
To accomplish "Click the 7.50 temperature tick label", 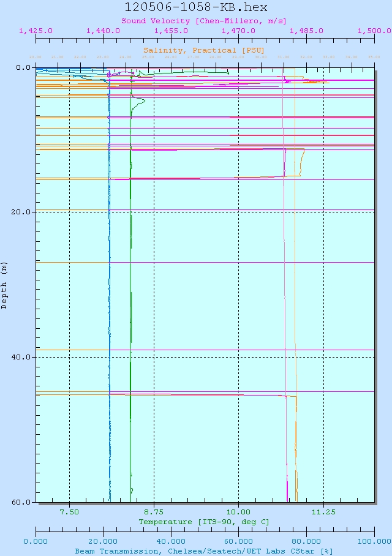I will 69,512.
